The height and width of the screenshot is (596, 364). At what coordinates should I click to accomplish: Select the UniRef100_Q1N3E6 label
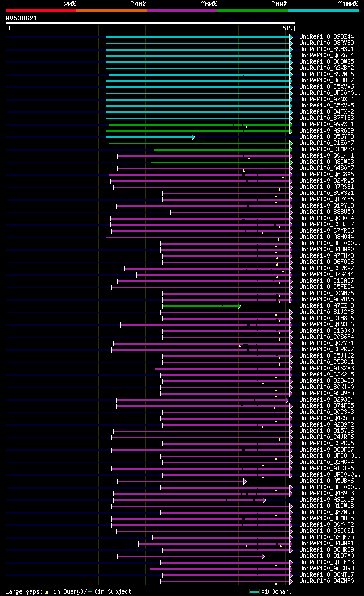(x=326, y=325)
